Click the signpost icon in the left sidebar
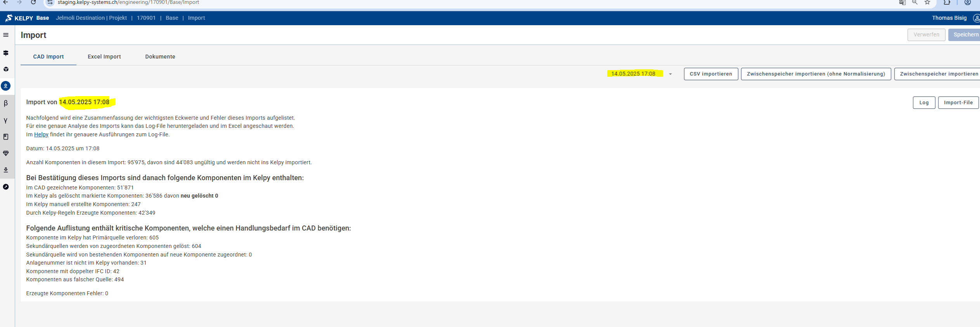Image resolution: width=980 pixels, height=327 pixels. [x=6, y=53]
